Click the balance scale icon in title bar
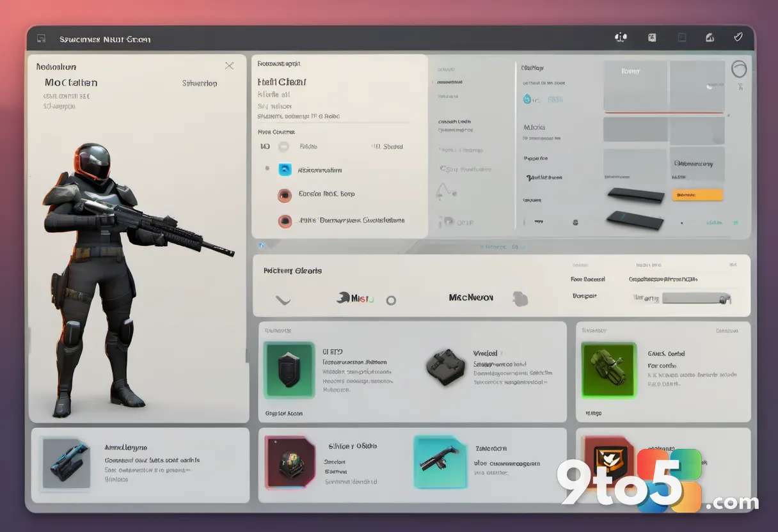Viewport: 778px width, 532px height. point(621,38)
